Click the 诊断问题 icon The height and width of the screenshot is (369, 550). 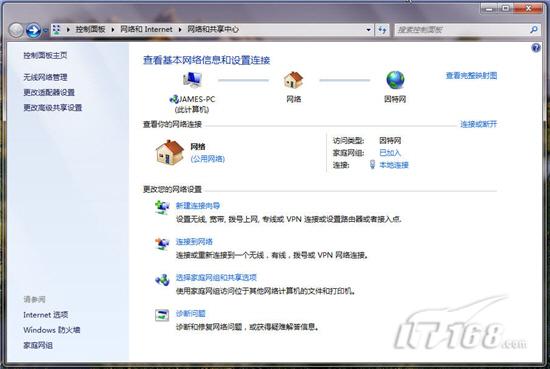click(x=162, y=315)
